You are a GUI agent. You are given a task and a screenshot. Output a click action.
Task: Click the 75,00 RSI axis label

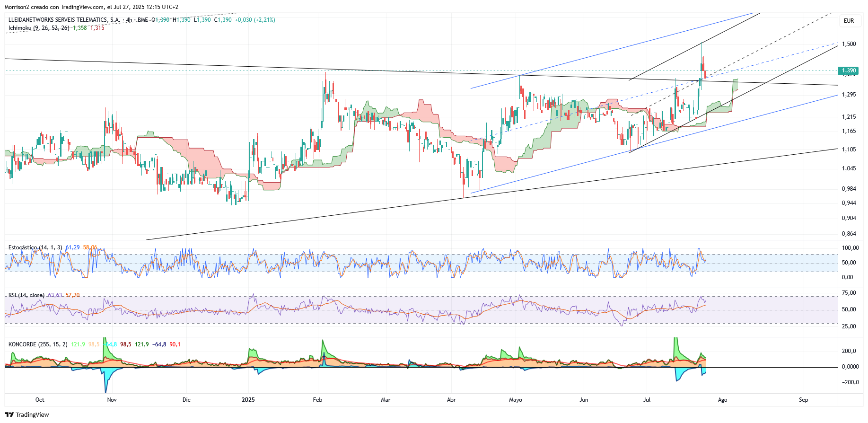pos(849,293)
